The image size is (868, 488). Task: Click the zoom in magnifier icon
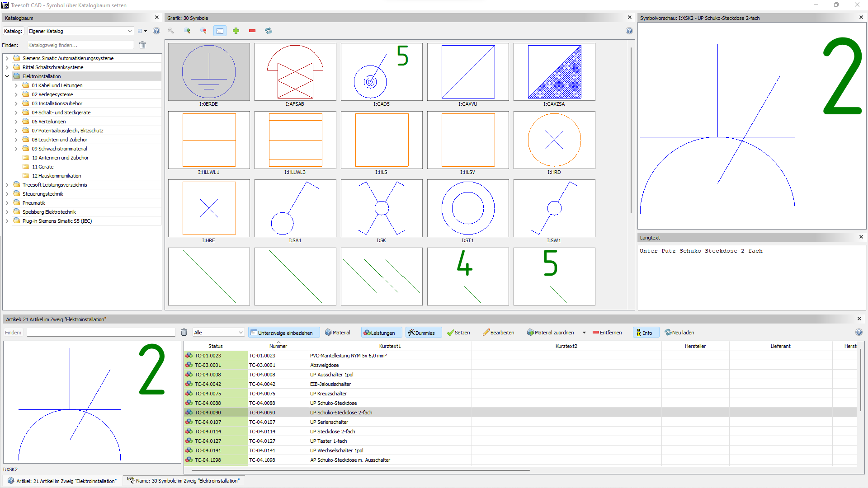(187, 31)
